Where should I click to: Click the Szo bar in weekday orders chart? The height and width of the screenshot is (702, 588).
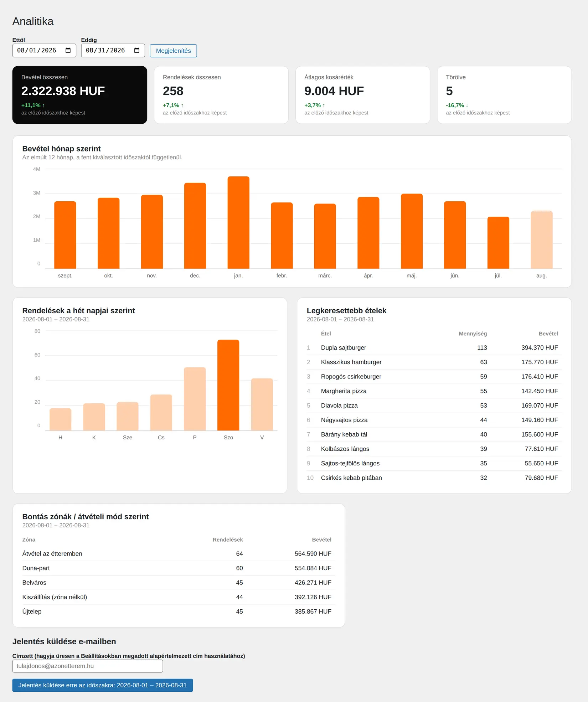click(x=228, y=385)
